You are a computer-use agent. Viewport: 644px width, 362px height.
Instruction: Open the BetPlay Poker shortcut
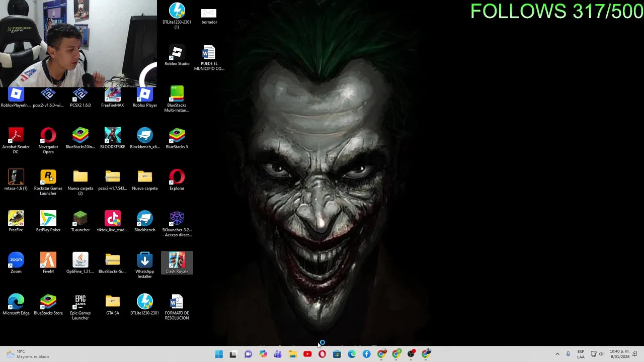[48, 222]
